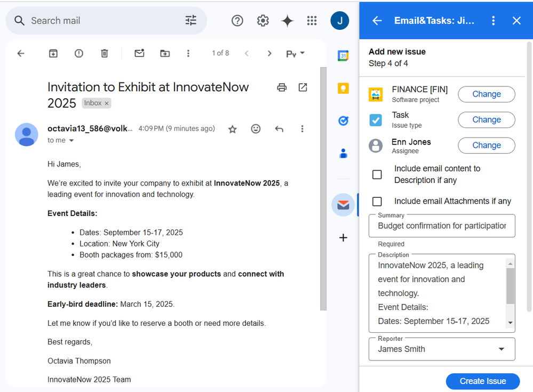Viewport: 533px width, 392px height.
Task: Open Email&Tasks panel options menu
Action: coord(493,21)
